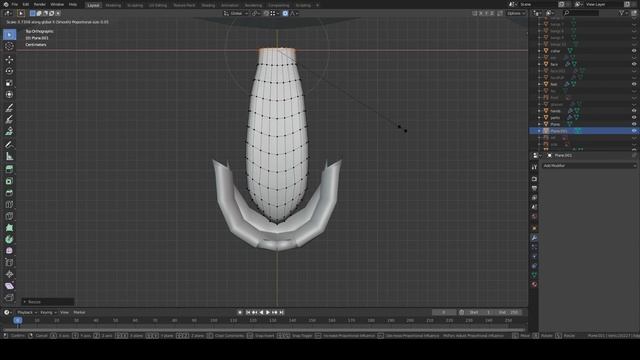The height and width of the screenshot is (360, 640).
Task: Open the pivot point dropdown
Action: click(x=256, y=13)
